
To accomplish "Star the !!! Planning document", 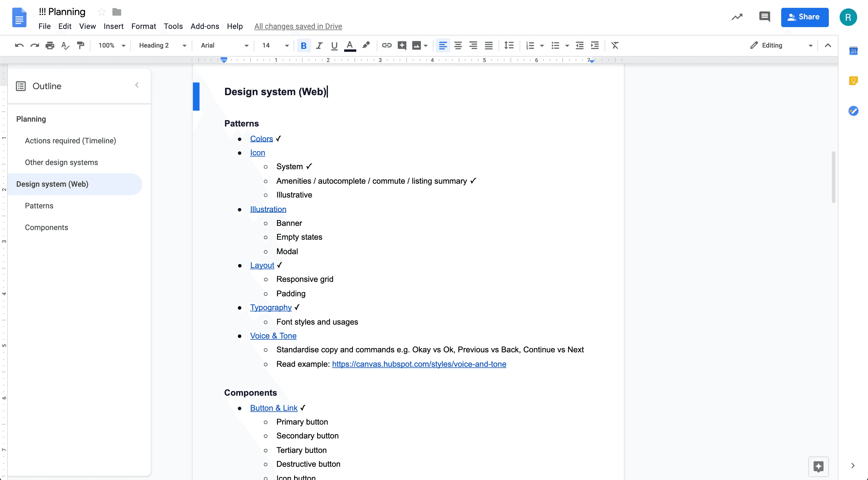I will point(101,12).
